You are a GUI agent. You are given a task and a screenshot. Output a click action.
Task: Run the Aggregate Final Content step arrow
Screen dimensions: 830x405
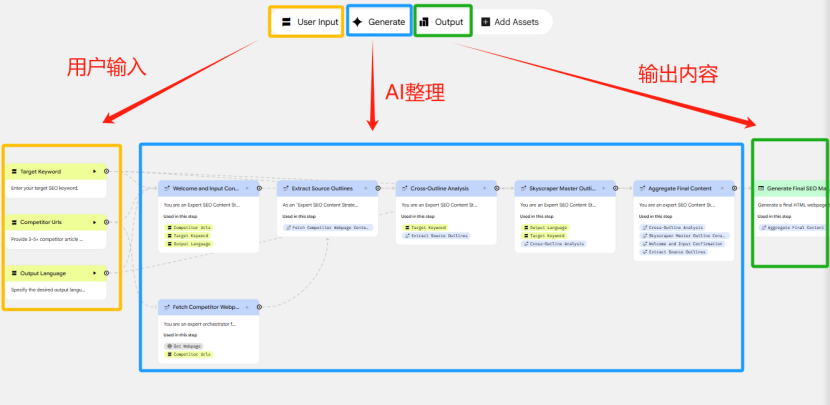(722, 188)
